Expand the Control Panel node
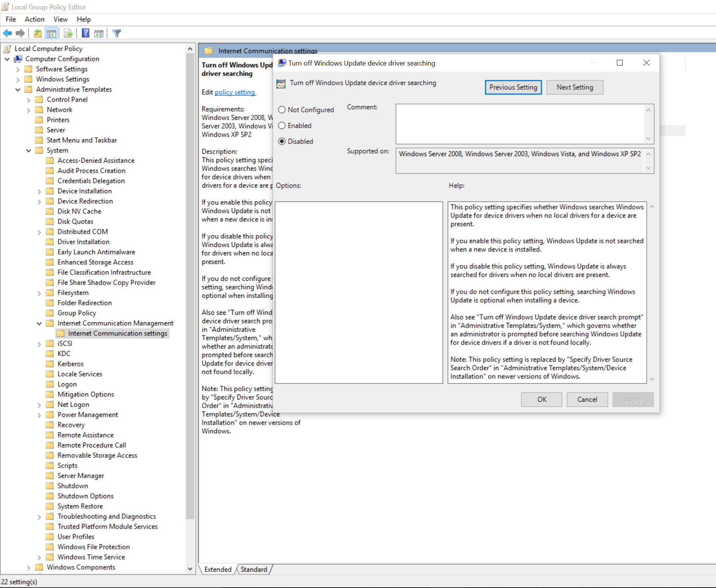 click(29, 100)
